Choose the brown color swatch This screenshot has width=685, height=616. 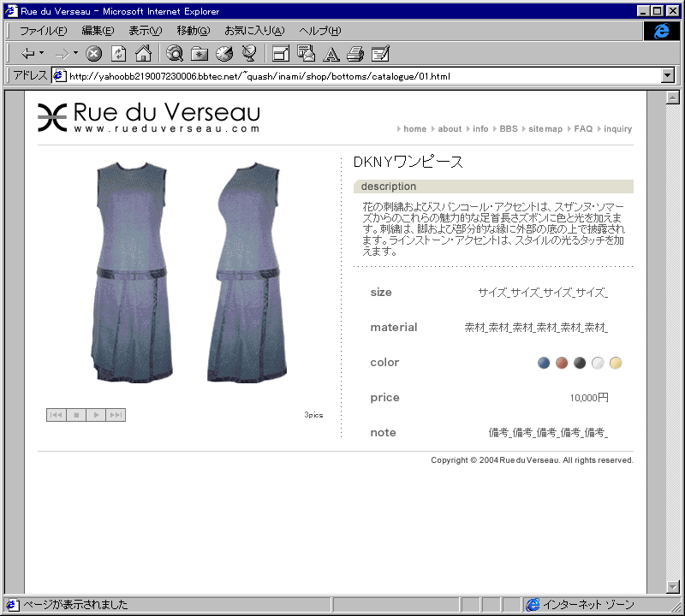[562, 363]
